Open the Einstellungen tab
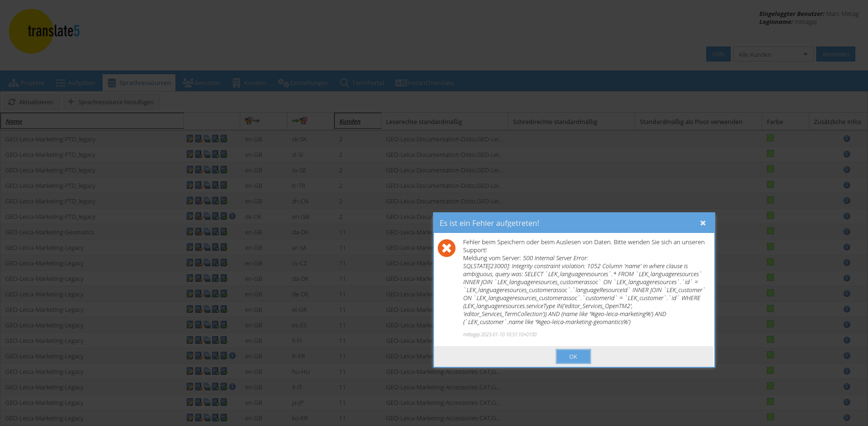Image resolution: width=868 pixels, height=426 pixels. pyautogui.click(x=303, y=83)
